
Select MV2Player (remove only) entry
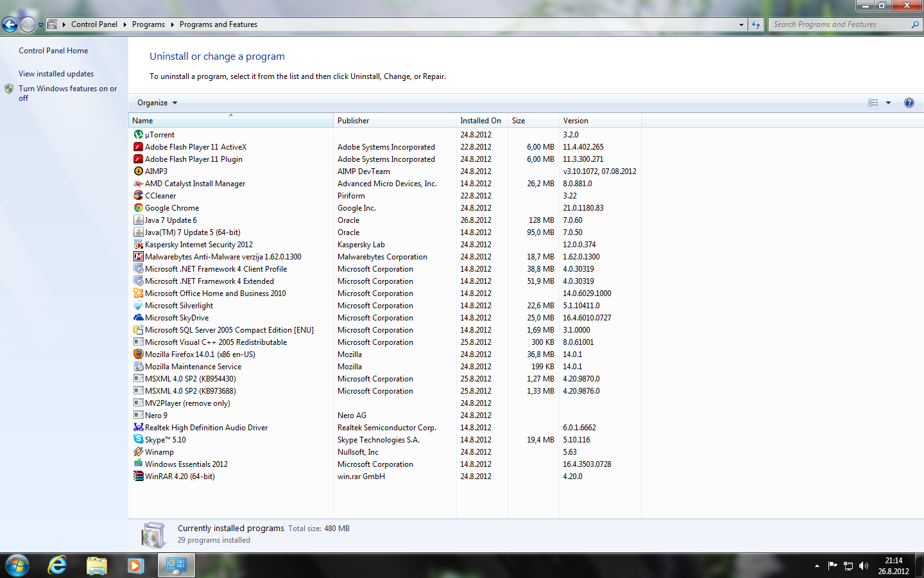(385, 403)
